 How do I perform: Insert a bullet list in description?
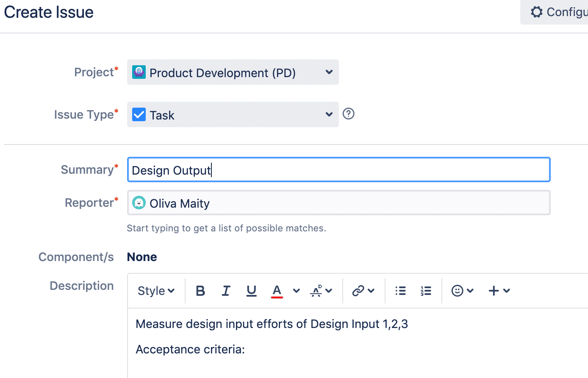(x=400, y=291)
